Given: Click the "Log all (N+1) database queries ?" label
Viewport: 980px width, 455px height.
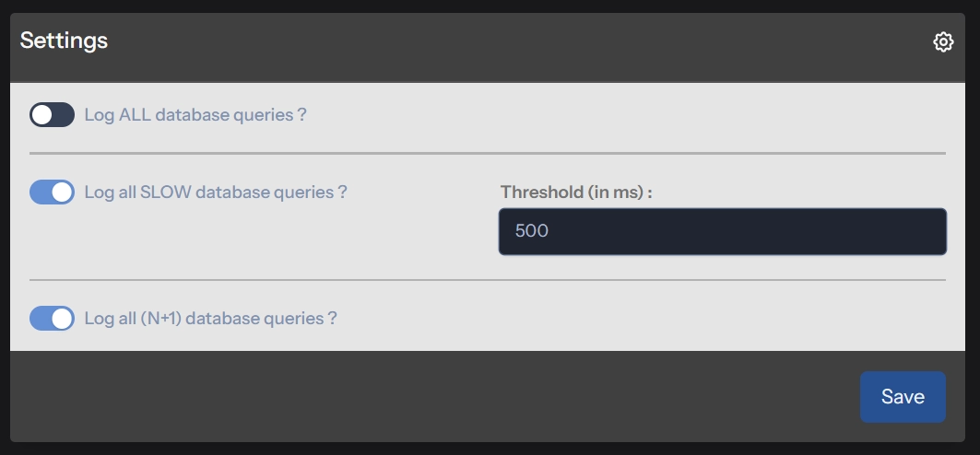Looking at the screenshot, I should pos(210,319).
